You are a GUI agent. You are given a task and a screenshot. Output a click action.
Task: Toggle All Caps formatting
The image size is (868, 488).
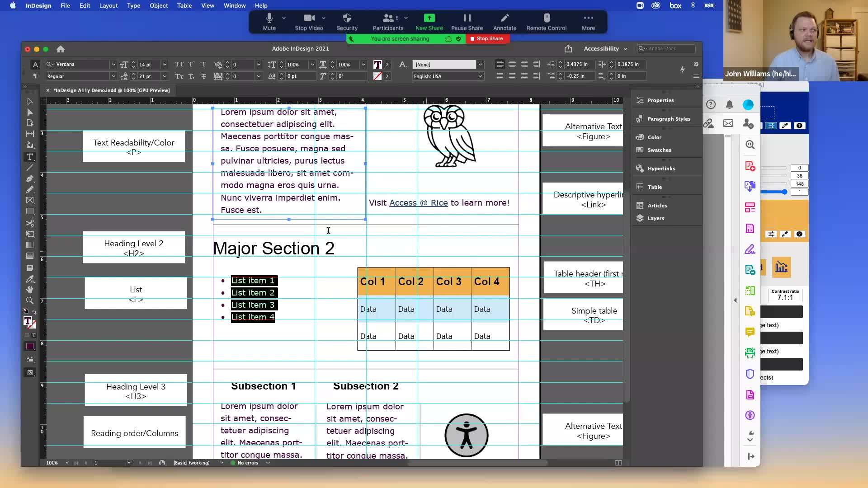click(179, 64)
